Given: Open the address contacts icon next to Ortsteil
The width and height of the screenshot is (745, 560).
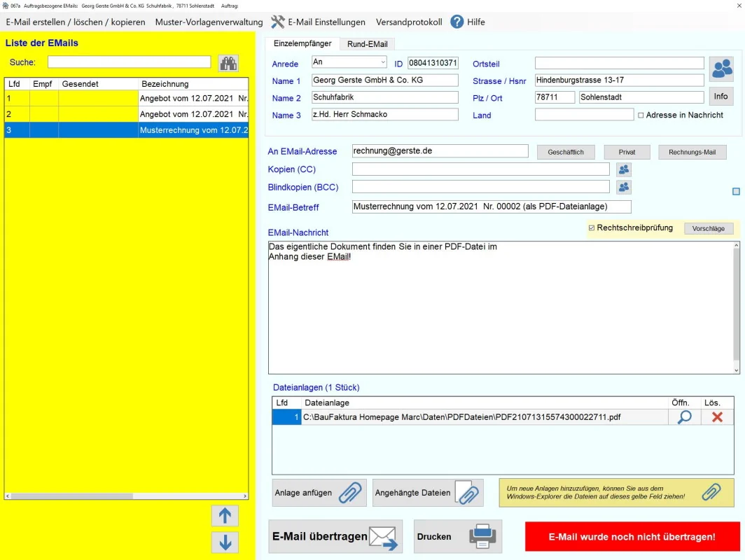Looking at the screenshot, I should coord(721,69).
